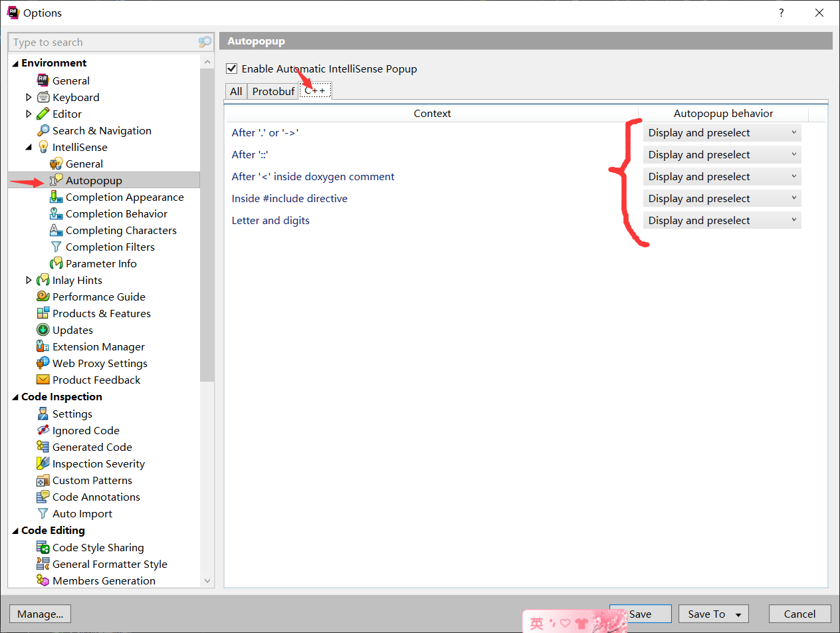
Task: Click the IntelliSense lightbulb icon
Action: [x=43, y=147]
